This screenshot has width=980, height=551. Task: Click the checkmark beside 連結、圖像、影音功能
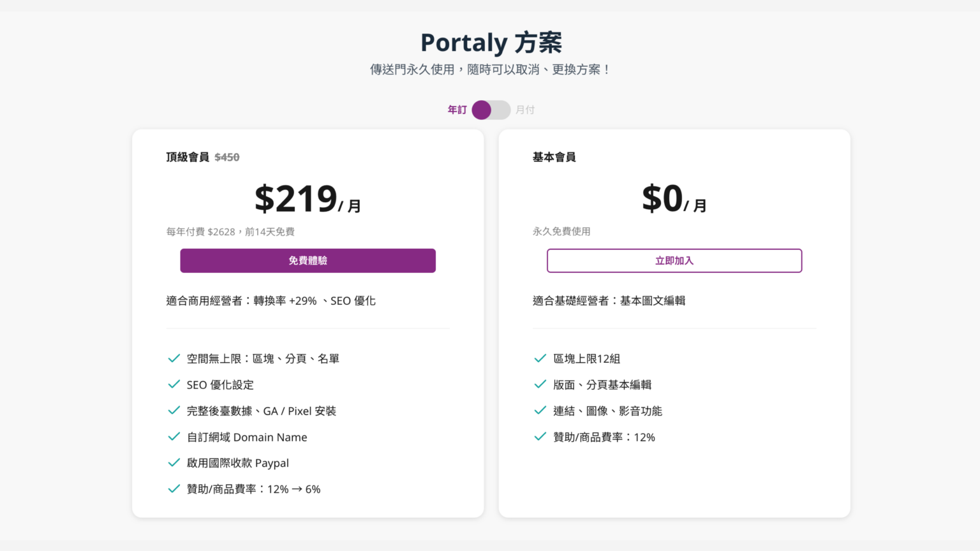tap(540, 411)
